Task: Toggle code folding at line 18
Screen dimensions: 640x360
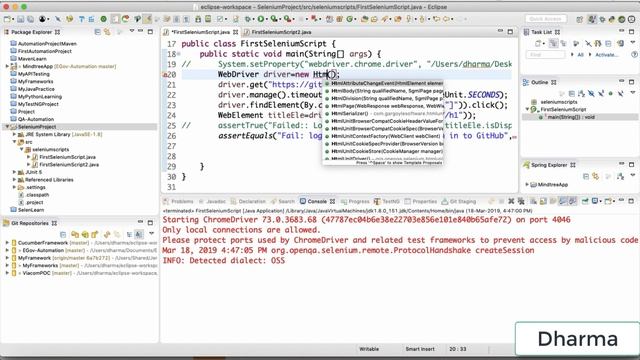Action: [x=179, y=54]
